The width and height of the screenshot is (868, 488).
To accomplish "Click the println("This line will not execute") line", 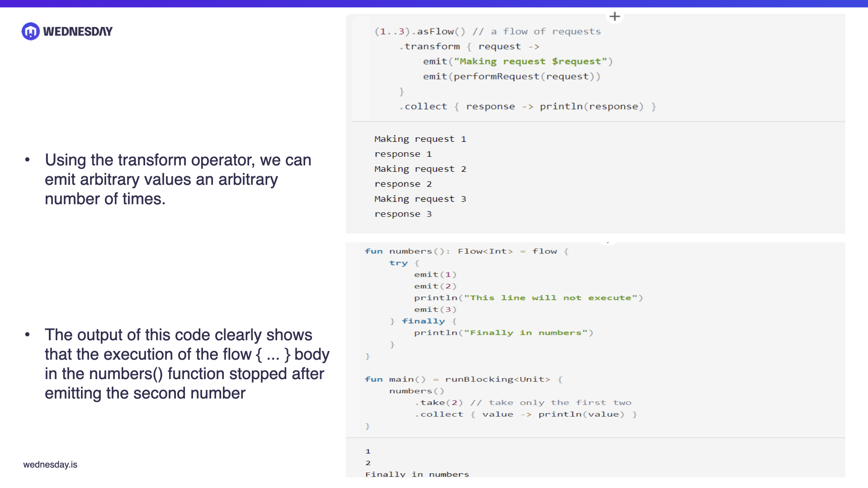I will point(528,298).
